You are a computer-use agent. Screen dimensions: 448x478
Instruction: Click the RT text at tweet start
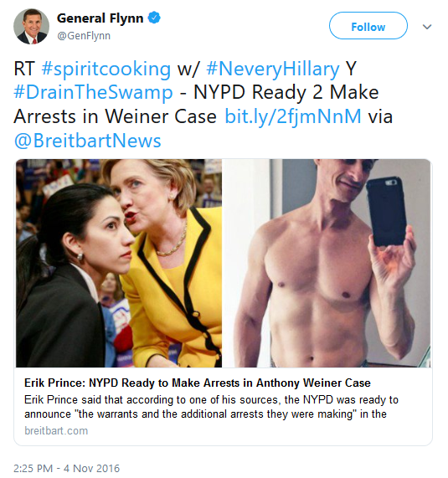click(24, 69)
